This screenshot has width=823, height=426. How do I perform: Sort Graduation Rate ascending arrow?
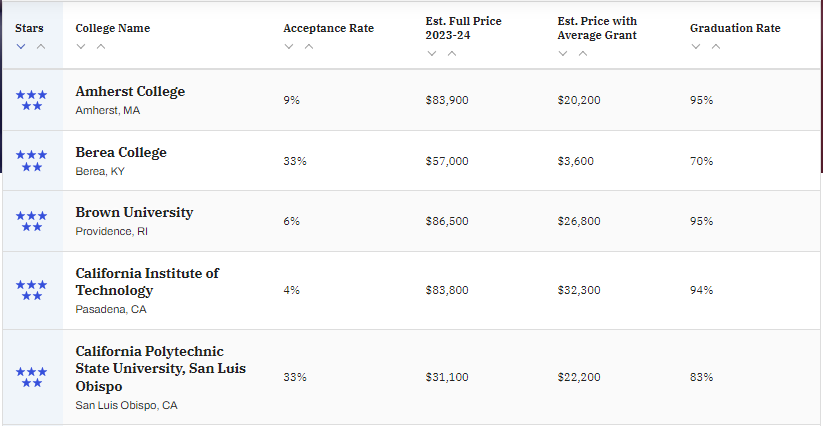click(715, 46)
